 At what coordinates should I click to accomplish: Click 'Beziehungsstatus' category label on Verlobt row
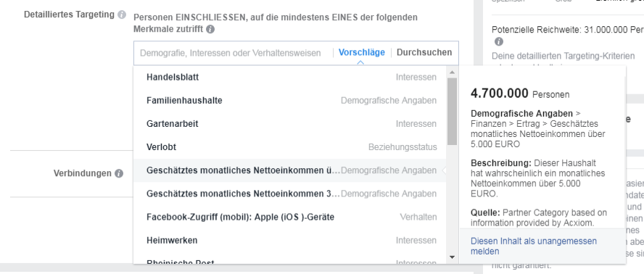point(402,147)
